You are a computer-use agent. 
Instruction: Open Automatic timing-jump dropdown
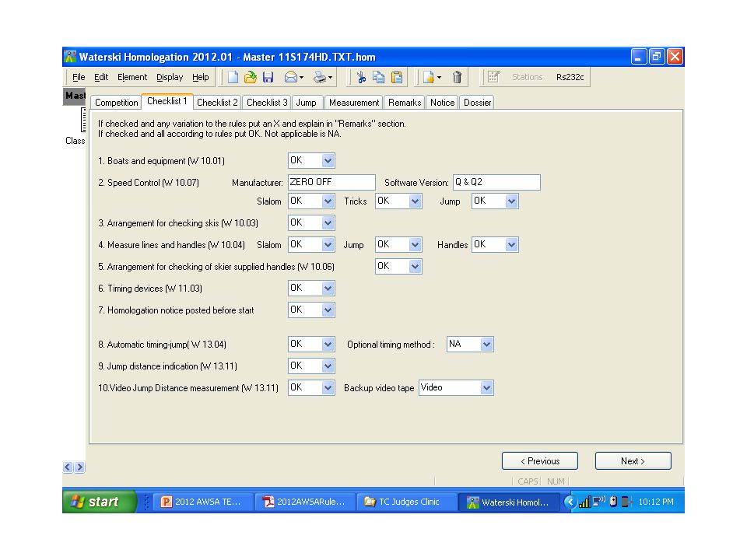click(328, 345)
